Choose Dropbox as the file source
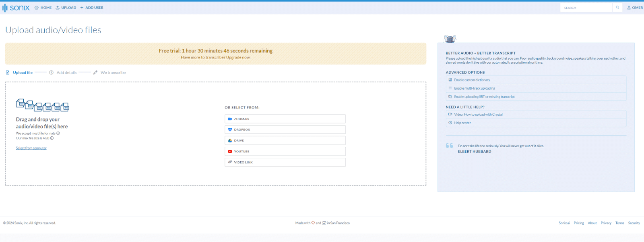This screenshot has height=242, width=644. [285, 130]
